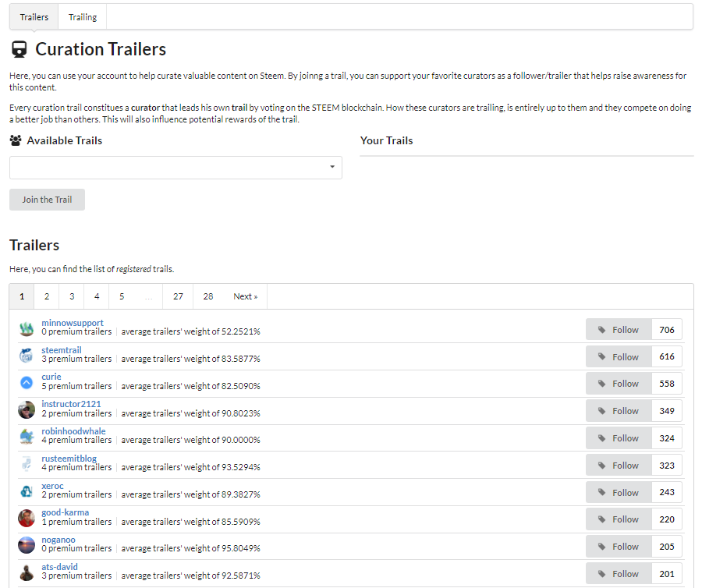Follow the good-karma trail
This screenshot has width=702, height=588.
[x=619, y=519]
